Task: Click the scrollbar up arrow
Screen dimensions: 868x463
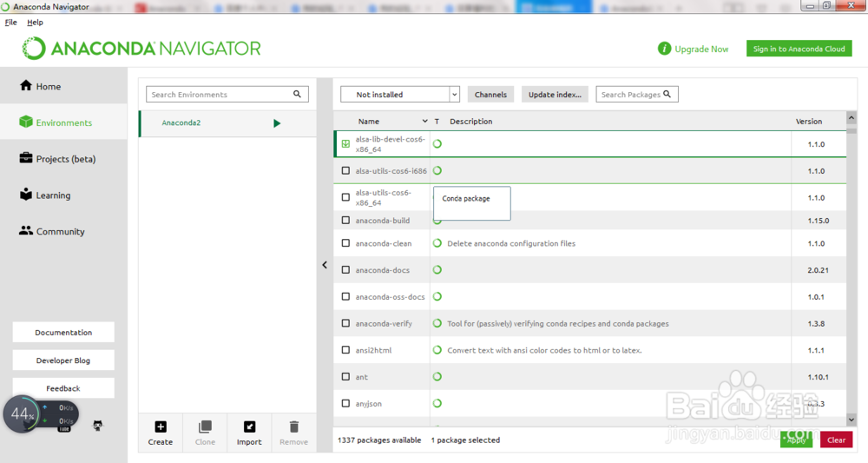Action: (852, 117)
